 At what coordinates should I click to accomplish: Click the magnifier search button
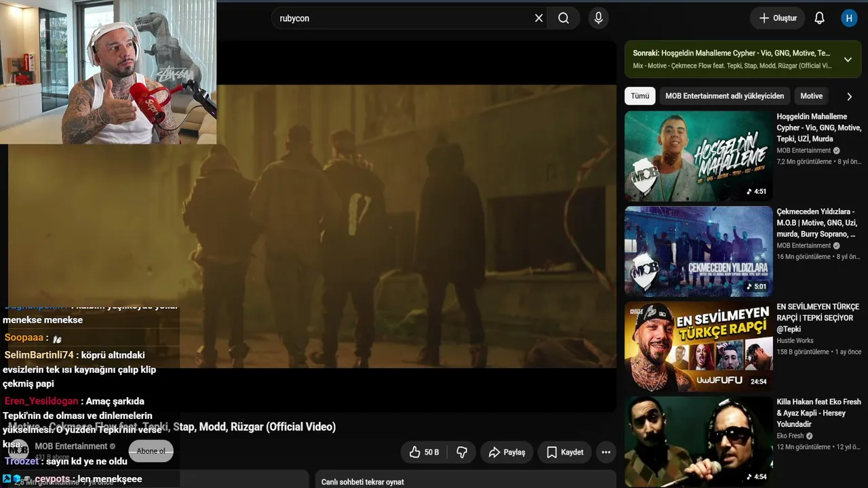point(564,18)
